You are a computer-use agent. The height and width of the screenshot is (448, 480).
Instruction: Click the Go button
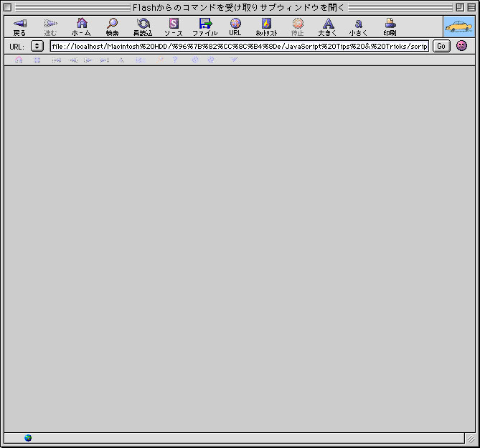point(441,46)
